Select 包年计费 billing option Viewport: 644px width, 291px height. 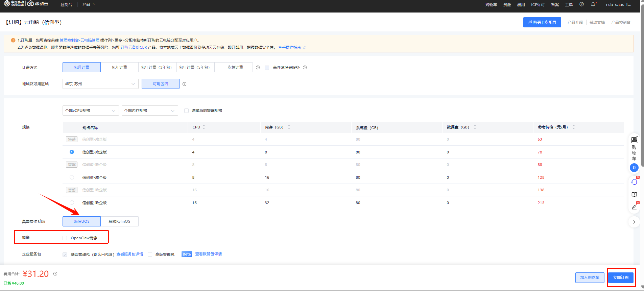point(119,67)
